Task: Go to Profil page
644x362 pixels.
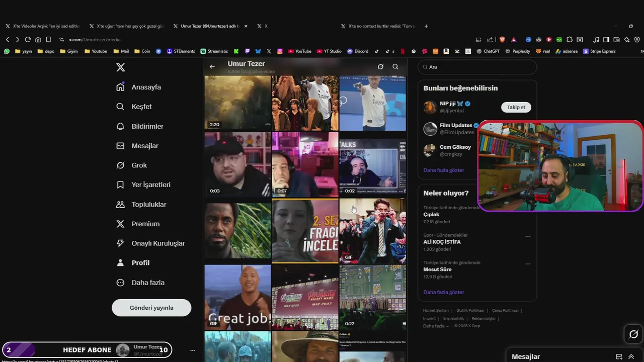Action: [132, 262]
